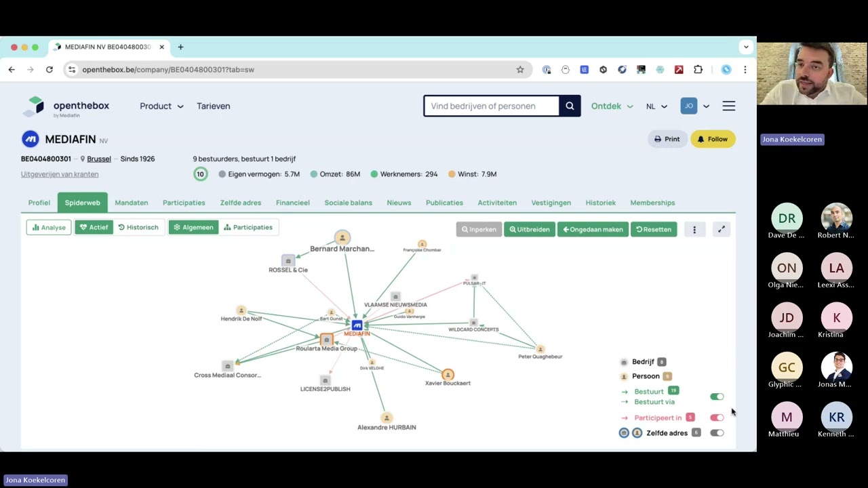Screen dimensions: 868x488
Task: Reload the browser page
Action: coord(50,69)
